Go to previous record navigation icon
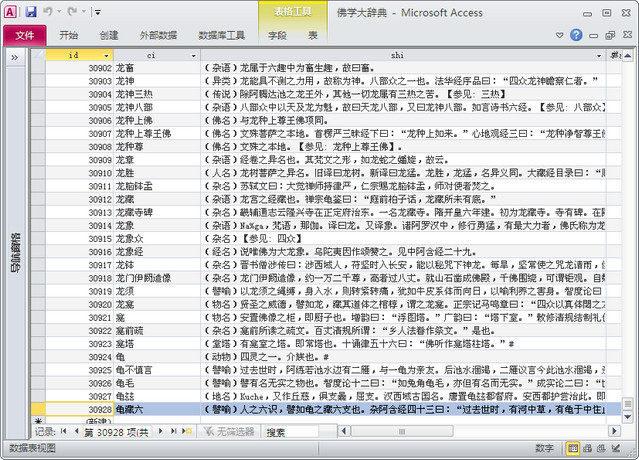Screen dimensions: 639x460 click(x=76, y=431)
